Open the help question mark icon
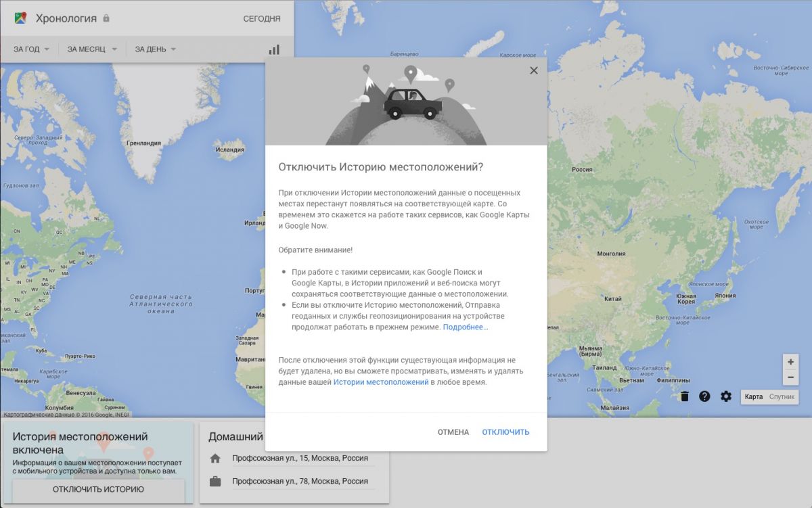 (x=704, y=396)
